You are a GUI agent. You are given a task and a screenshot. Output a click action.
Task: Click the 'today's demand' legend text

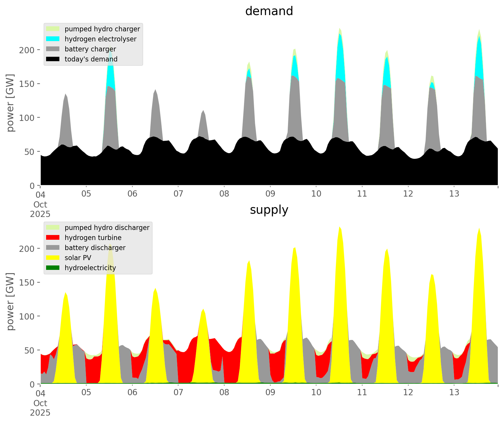[x=91, y=59]
